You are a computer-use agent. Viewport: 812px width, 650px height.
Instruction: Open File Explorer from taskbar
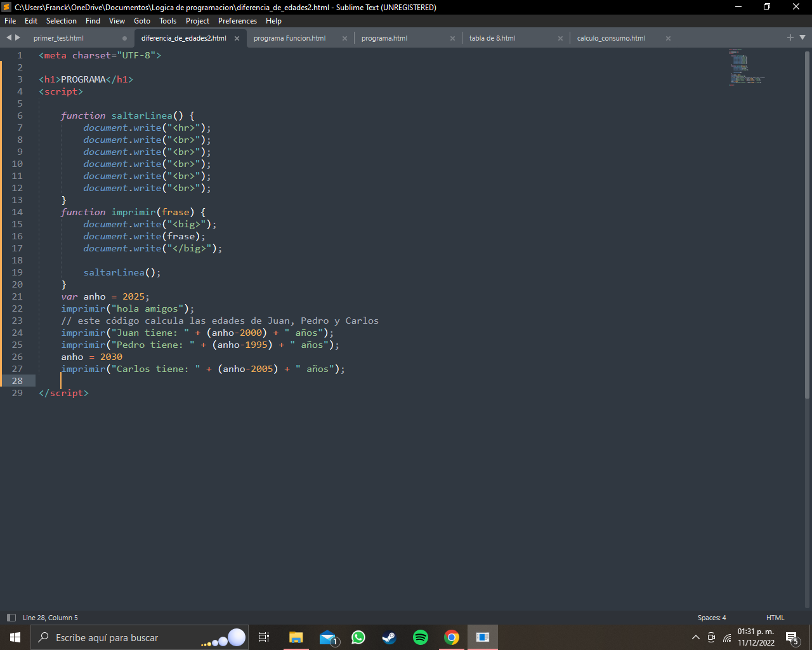pos(296,637)
